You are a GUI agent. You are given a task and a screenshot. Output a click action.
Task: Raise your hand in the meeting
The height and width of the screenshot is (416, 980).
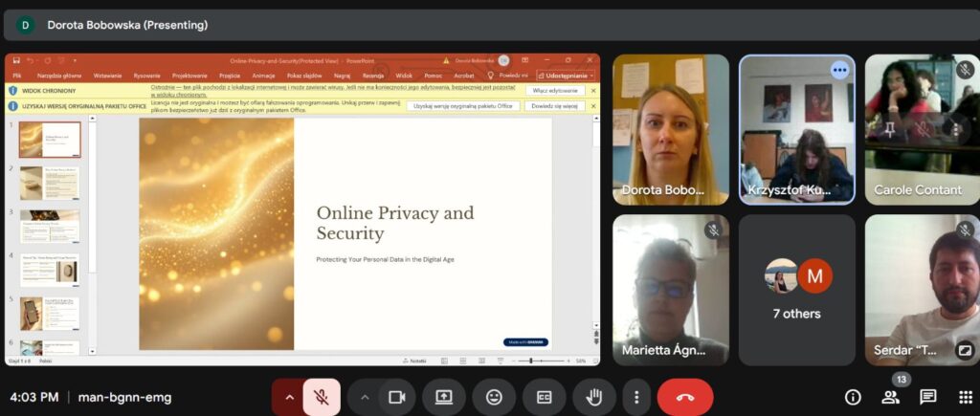point(593,397)
